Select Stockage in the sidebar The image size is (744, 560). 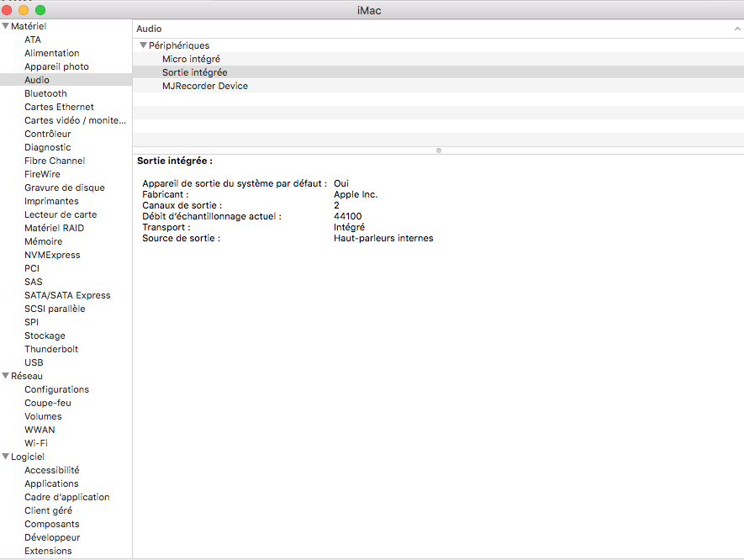click(x=45, y=335)
